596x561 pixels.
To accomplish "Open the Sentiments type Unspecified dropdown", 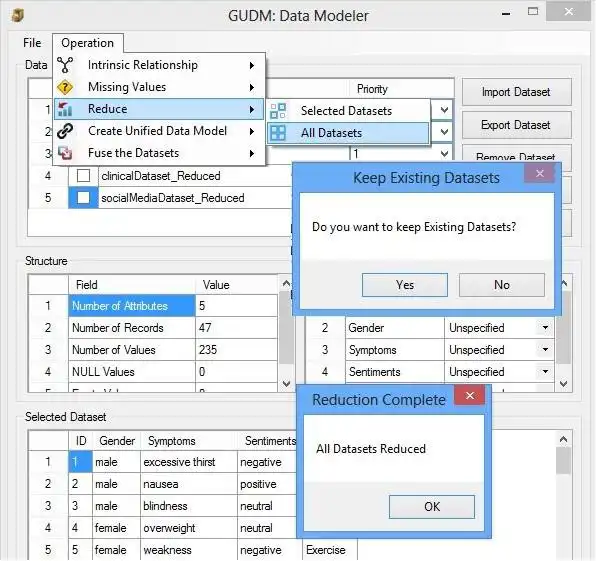I will (x=545, y=372).
